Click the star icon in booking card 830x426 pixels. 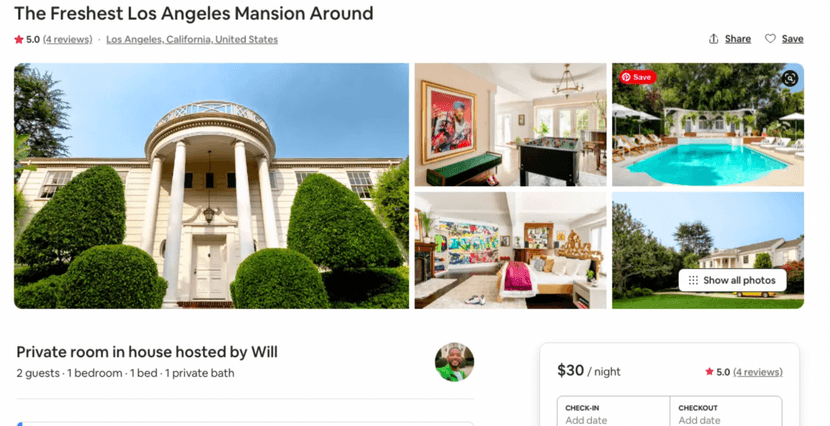(x=709, y=372)
